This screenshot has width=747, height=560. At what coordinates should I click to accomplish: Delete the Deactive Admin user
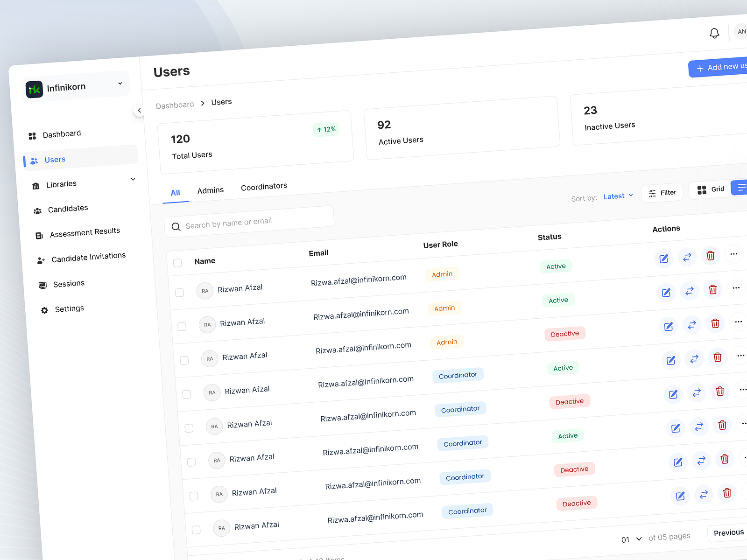point(715,323)
